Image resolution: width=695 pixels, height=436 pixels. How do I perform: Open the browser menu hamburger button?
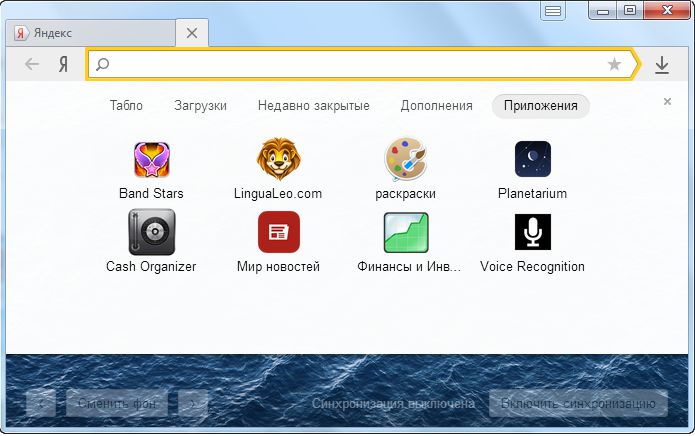pos(553,11)
